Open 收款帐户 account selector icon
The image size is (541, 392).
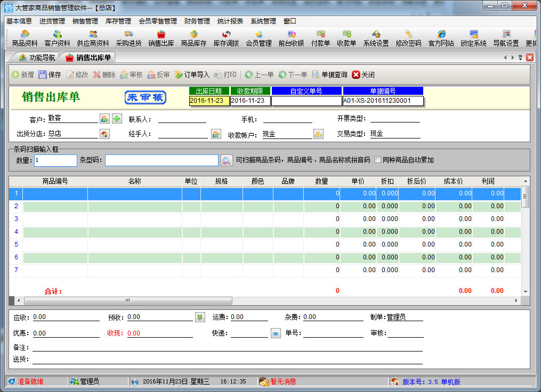click(318, 134)
